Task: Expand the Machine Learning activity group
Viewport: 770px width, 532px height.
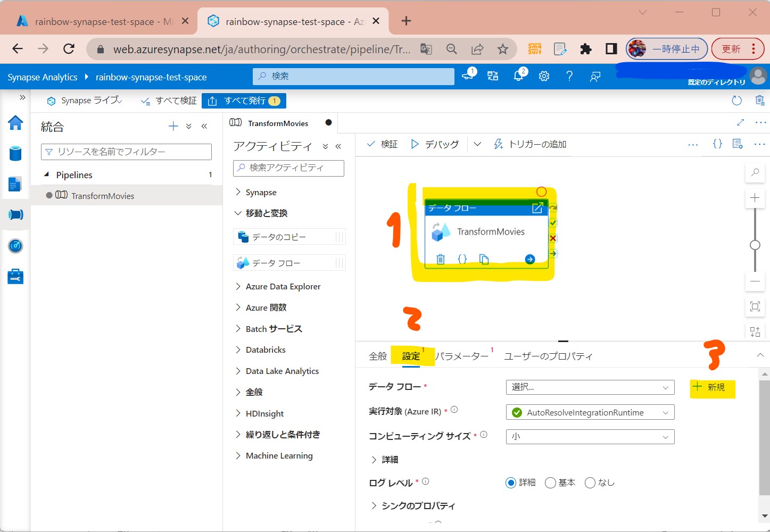Action: [238, 455]
